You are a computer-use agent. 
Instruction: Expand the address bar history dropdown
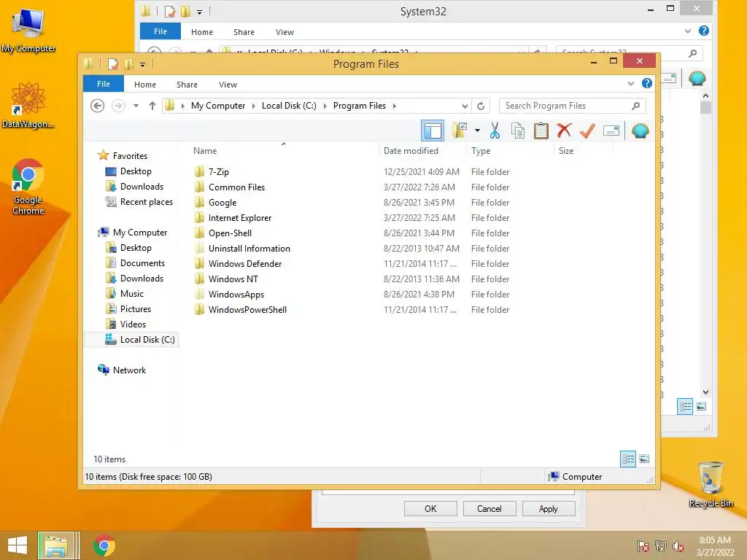465,106
